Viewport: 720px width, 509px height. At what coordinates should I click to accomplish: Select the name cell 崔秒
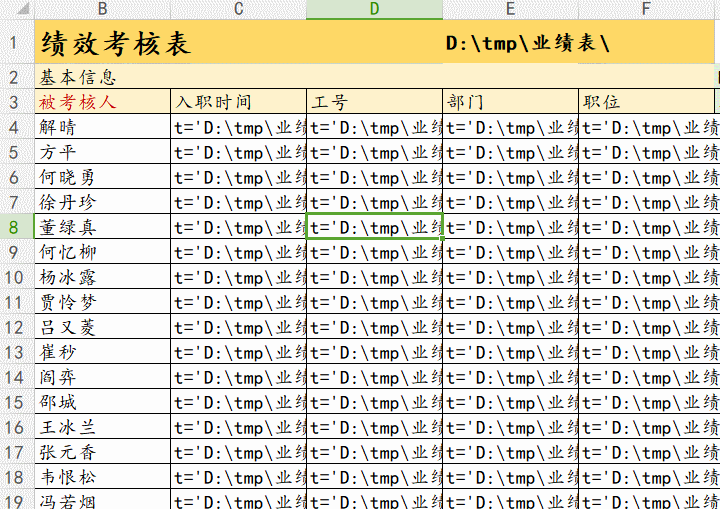(102, 351)
